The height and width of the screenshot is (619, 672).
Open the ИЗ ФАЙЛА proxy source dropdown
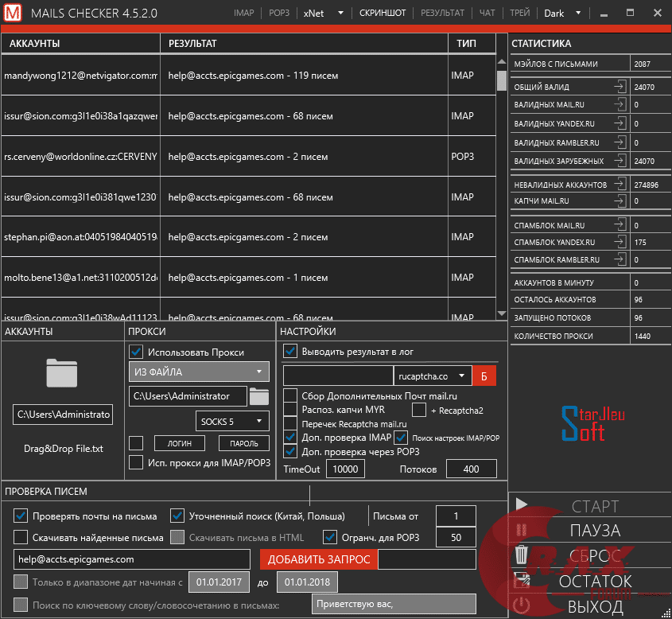199,372
